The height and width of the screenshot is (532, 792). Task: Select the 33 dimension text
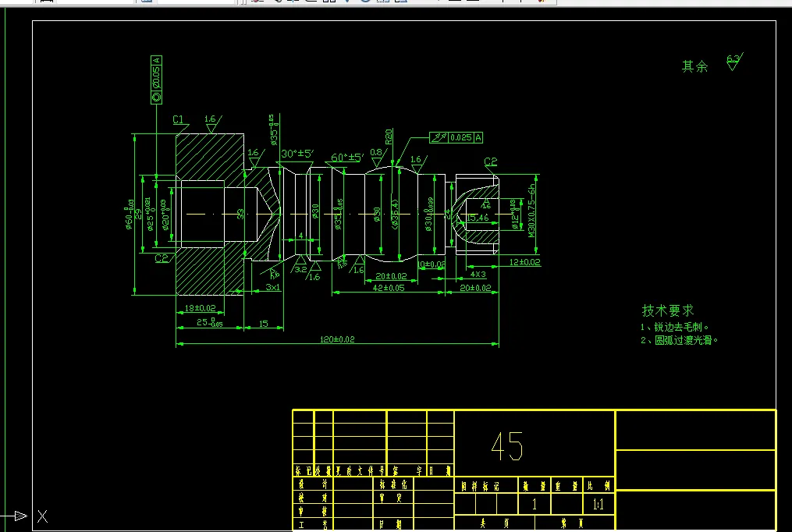pos(240,214)
